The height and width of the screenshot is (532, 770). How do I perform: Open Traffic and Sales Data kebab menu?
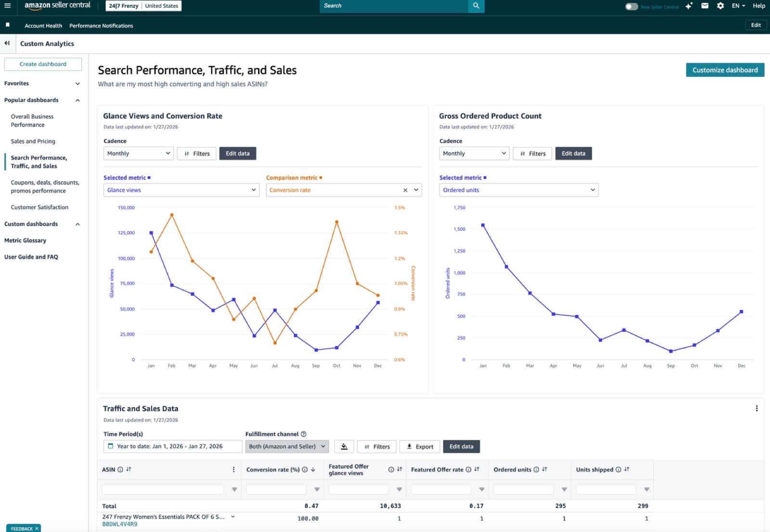pos(757,408)
